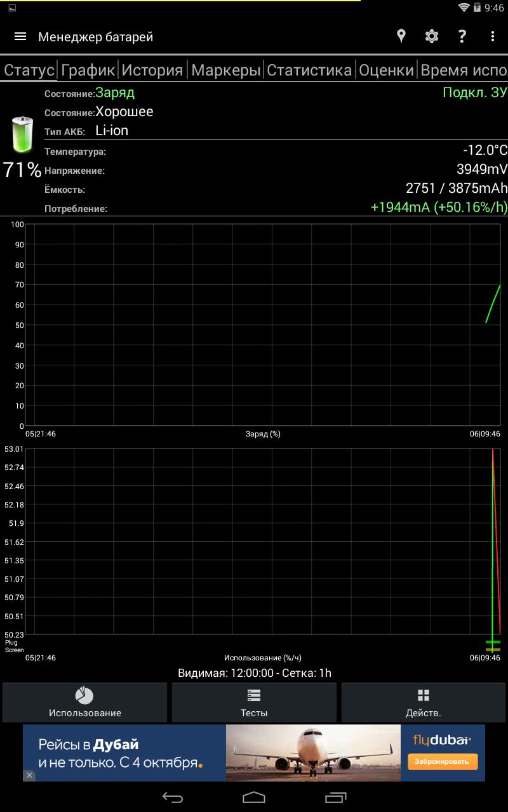Tap the picture notification icon
The width and height of the screenshot is (508, 812).
click(13, 8)
